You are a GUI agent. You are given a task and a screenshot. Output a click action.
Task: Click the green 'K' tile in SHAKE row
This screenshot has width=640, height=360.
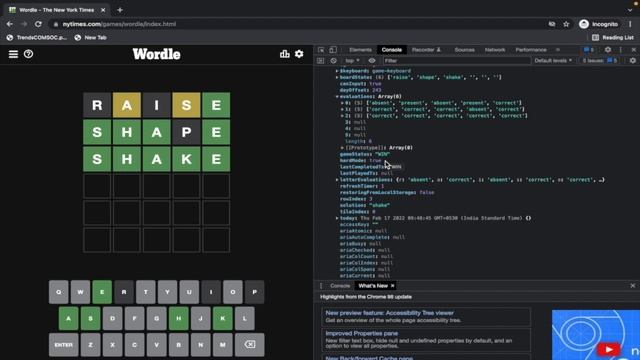[186, 159]
